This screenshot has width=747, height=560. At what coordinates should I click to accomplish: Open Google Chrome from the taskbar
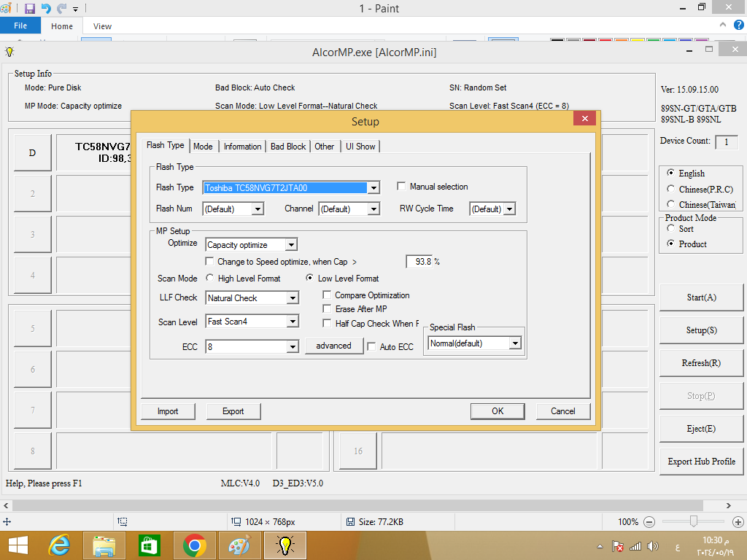pos(194,545)
